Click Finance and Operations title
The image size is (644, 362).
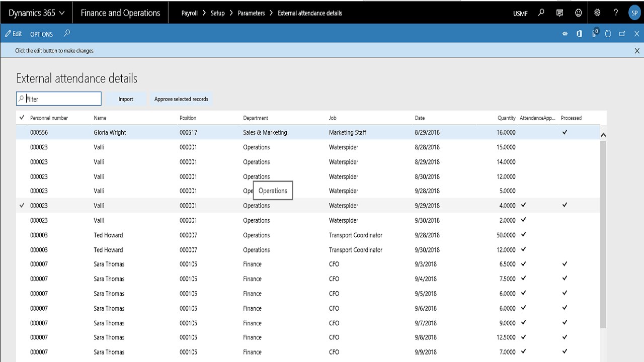tap(120, 13)
